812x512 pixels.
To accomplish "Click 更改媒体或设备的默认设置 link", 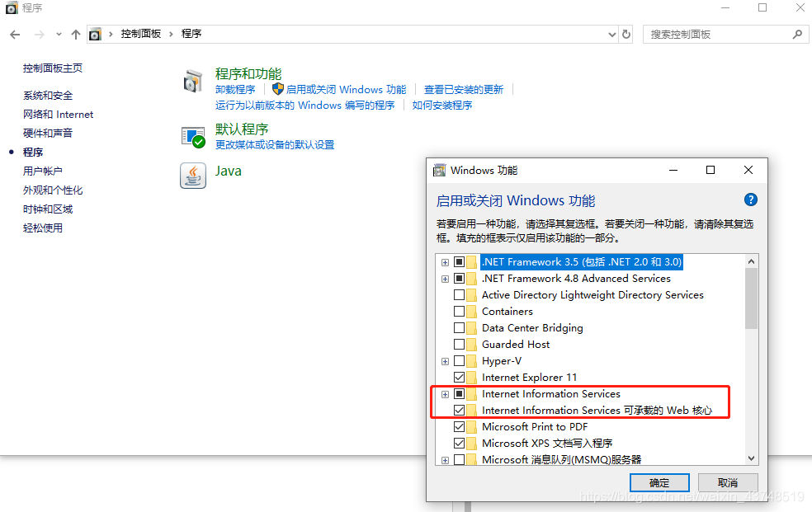I will pos(275,145).
